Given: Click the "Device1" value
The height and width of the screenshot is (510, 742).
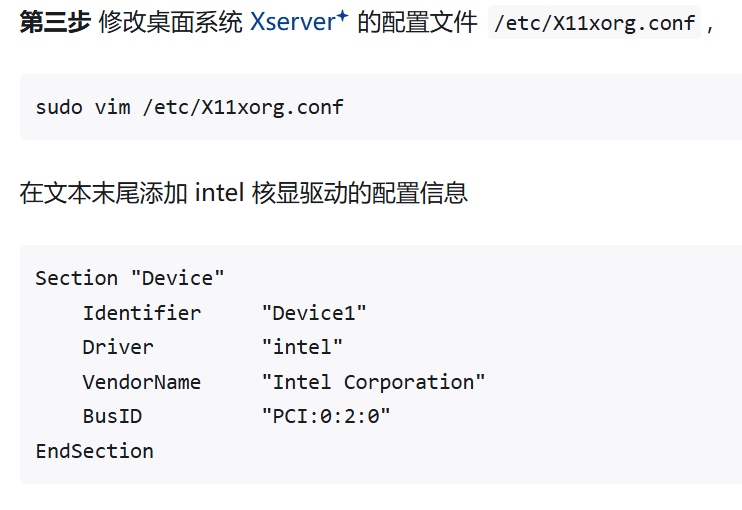Looking at the screenshot, I should pos(314,313).
